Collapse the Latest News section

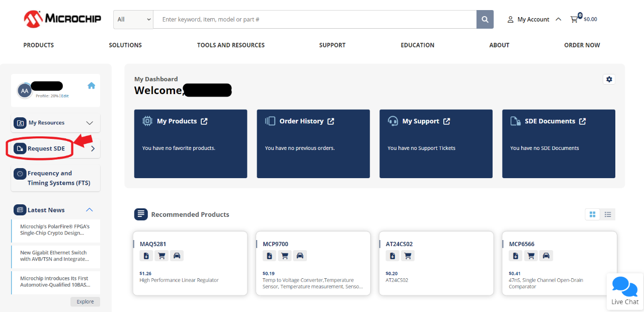[89, 210]
